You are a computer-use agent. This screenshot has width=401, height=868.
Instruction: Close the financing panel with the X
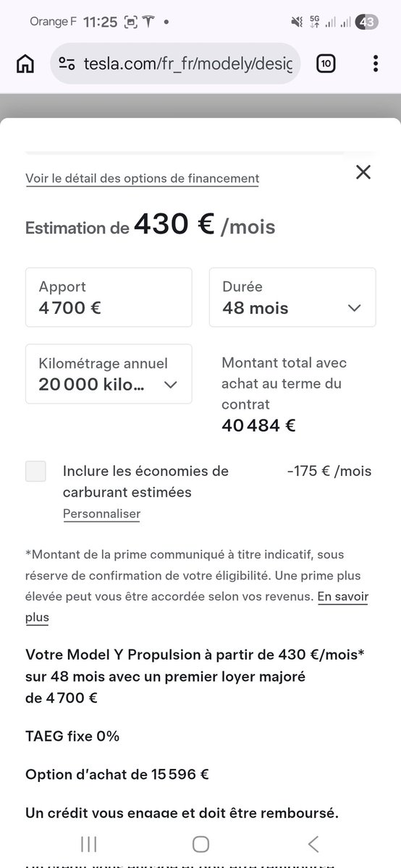[x=363, y=172]
